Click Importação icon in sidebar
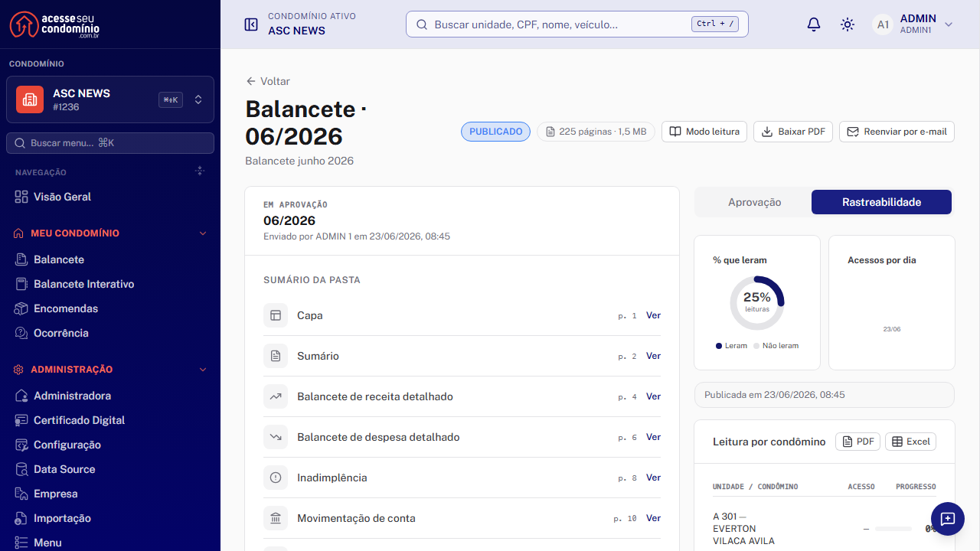Image resolution: width=980 pixels, height=551 pixels. (21, 518)
